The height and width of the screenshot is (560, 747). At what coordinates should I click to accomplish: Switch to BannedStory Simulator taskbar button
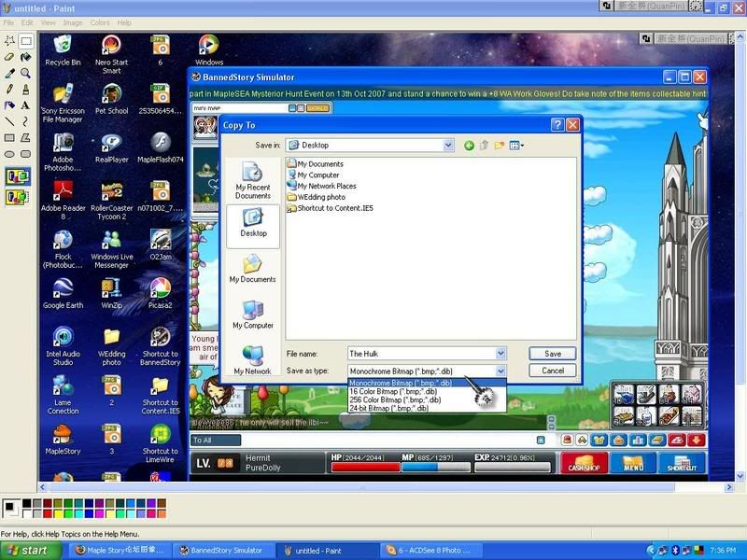pos(222,551)
